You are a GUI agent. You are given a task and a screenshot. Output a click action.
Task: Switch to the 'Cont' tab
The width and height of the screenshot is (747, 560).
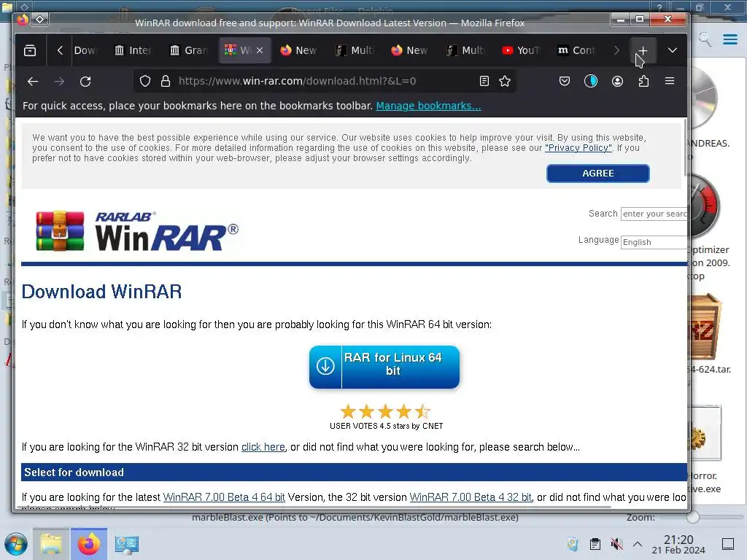577,50
